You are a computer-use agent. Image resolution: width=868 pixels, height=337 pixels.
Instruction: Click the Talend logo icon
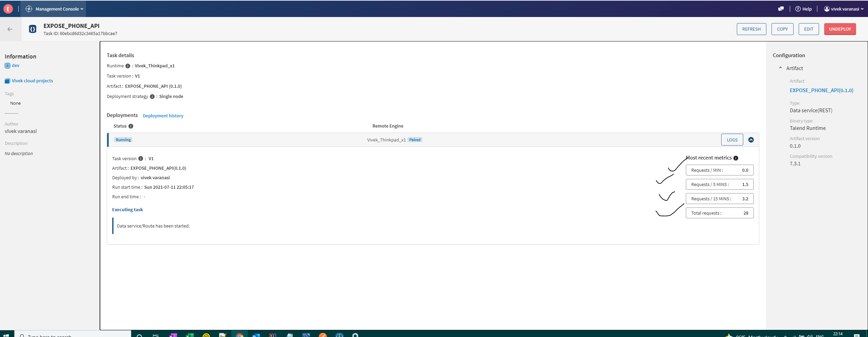click(8, 9)
